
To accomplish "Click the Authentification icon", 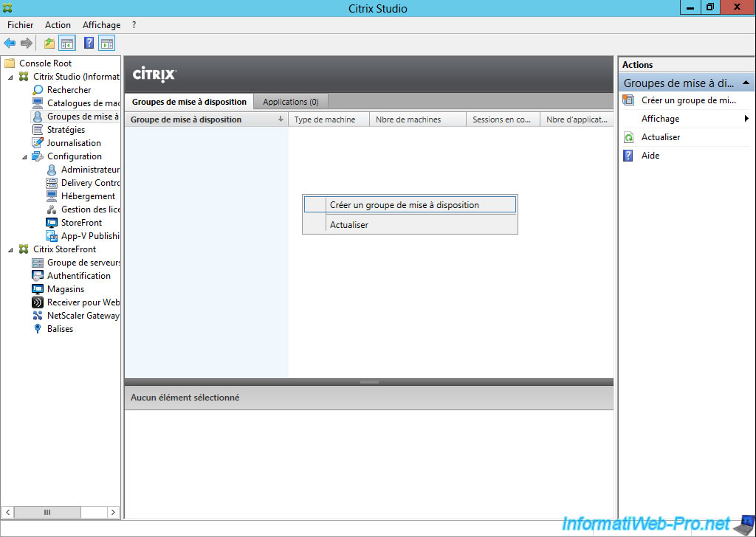I will [38, 276].
